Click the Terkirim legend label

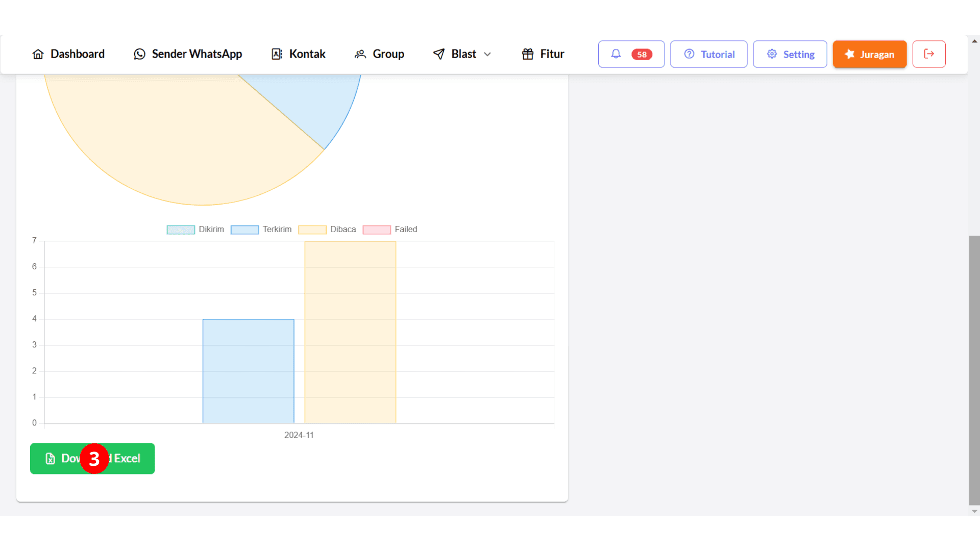point(277,230)
